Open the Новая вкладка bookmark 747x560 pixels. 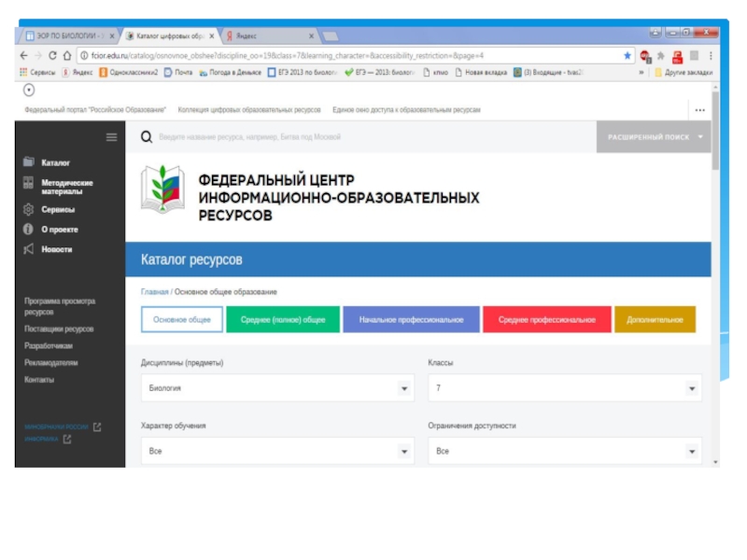481,73
